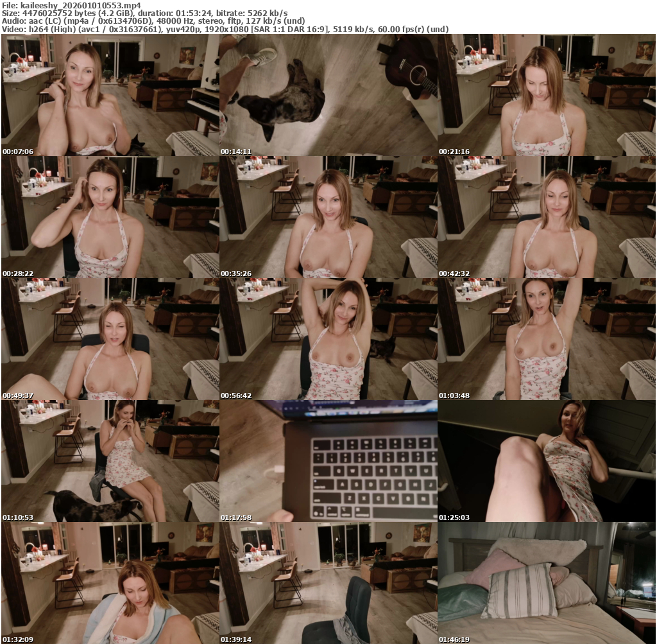Viewport: 657px width, 644px height.
Task: Click the file name line kaileeshy_202601010553.mp4
Action: click(x=72, y=5)
